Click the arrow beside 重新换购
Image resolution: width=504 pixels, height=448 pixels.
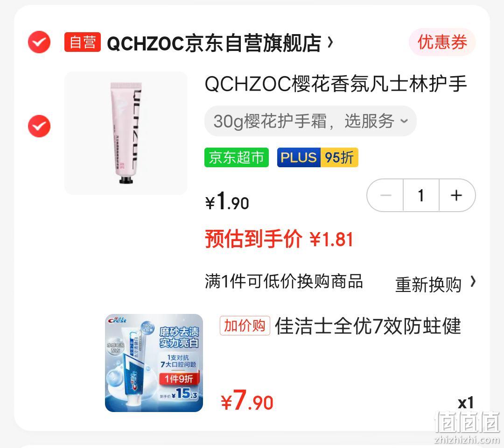pos(473,282)
